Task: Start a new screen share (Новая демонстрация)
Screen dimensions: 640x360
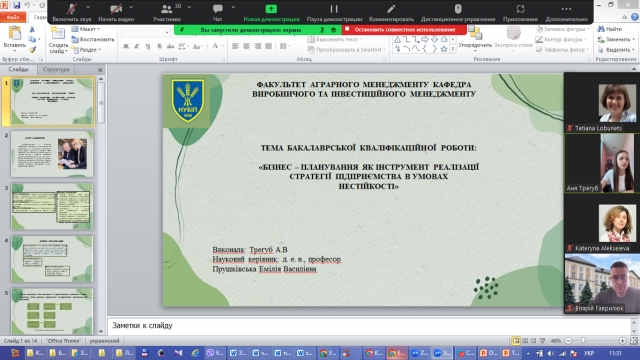Action: [271, 12]
